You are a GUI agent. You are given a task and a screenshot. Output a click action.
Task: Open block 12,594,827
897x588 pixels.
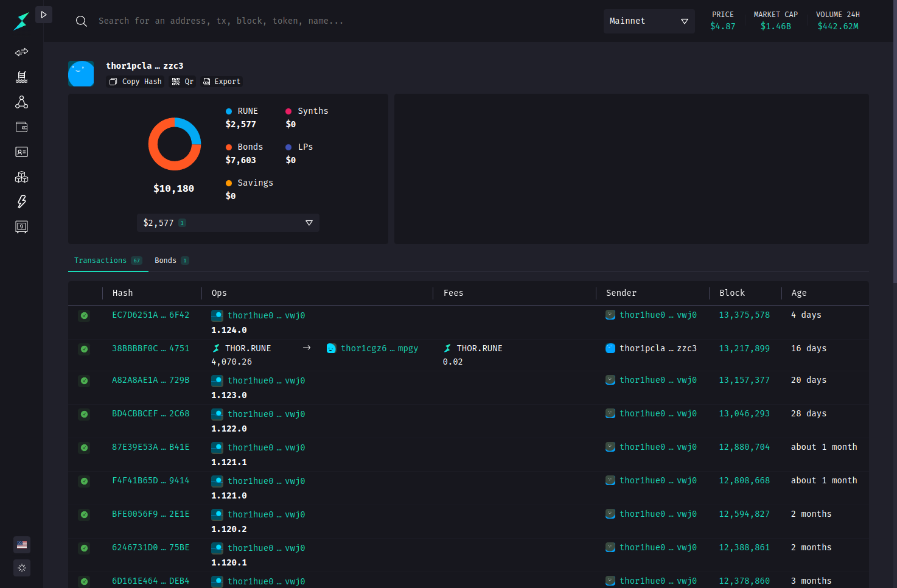click(x=744, y=514)
